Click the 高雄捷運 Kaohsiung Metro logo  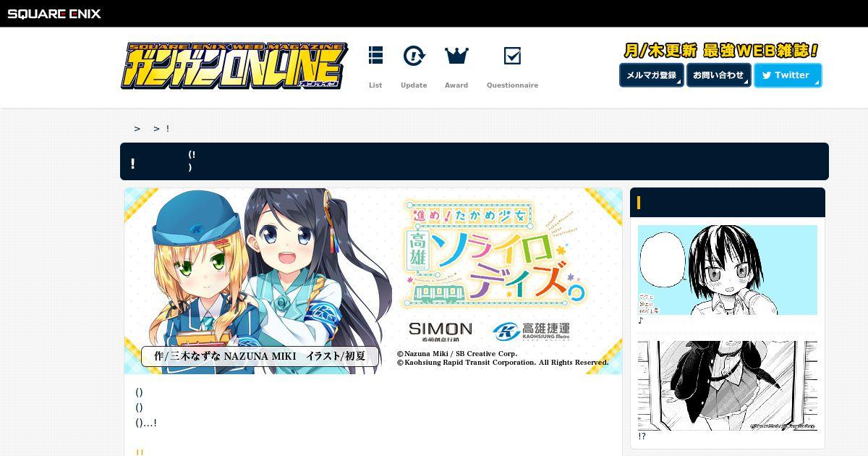click(x=532, y=332)
